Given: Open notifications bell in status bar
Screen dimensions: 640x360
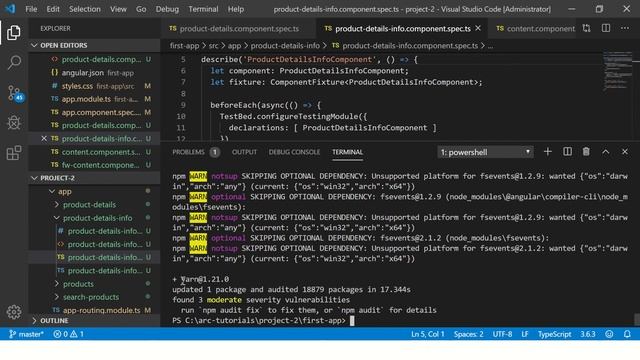Looking at the screenshot, I should (x=627, y=334).
